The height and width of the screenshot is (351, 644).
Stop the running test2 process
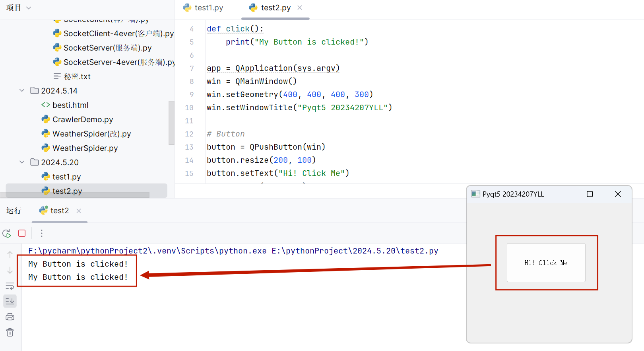(x=22, y=233)
